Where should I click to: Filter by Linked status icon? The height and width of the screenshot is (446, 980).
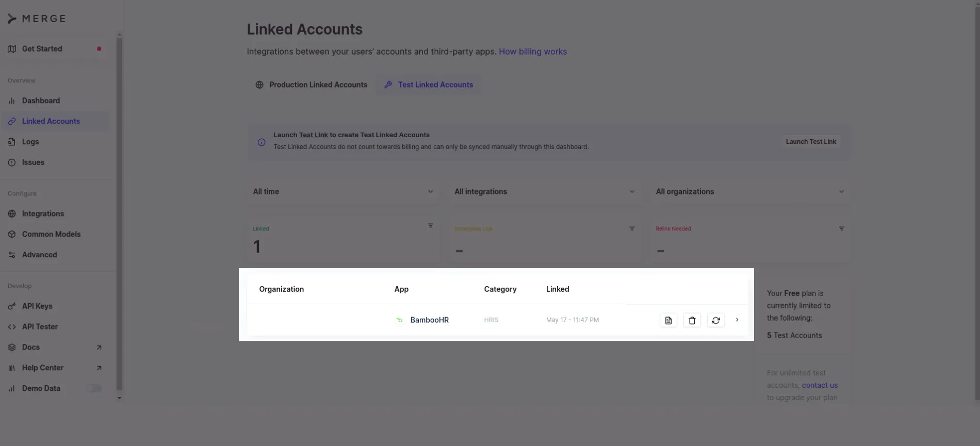tap(431, 226)
